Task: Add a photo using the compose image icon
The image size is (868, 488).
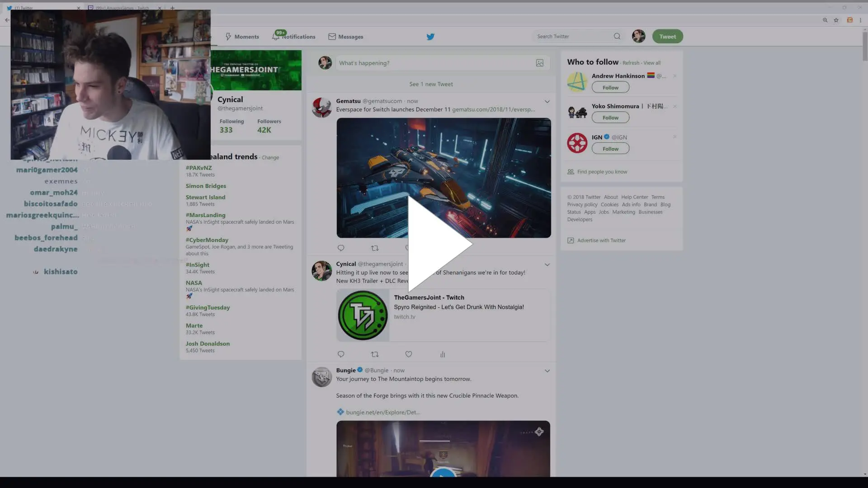Action: (540, 63)
